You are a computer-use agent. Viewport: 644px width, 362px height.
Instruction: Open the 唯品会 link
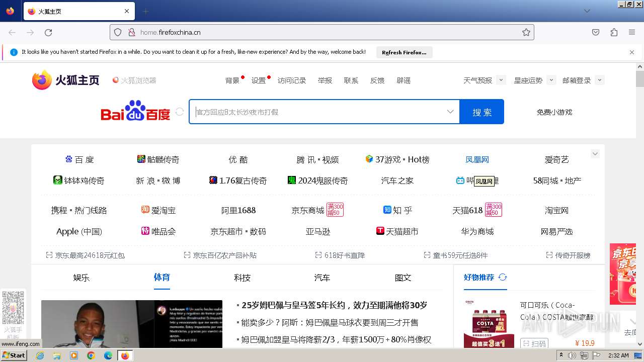[x=158, y=231]
